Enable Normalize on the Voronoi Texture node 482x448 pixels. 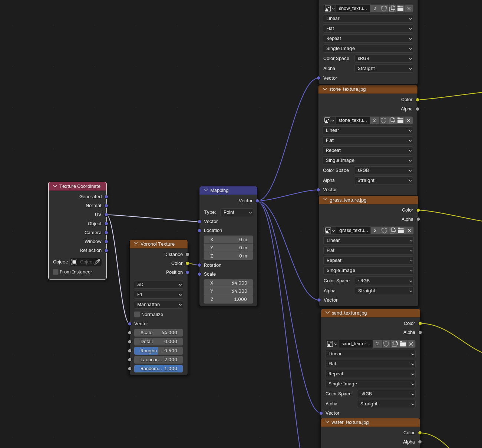(x=137, y=314)
